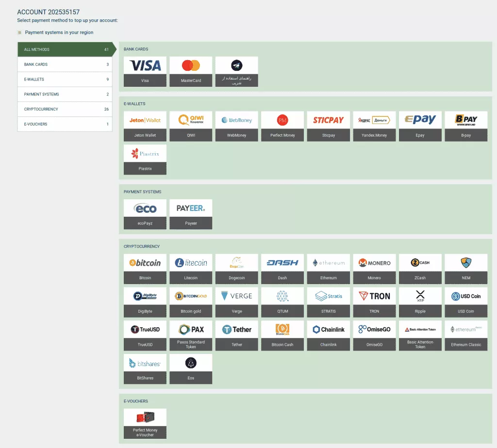The width and height of the screenshot is (497, 448).
Task: Select the Visa bank card option
Action: point(145,71)
